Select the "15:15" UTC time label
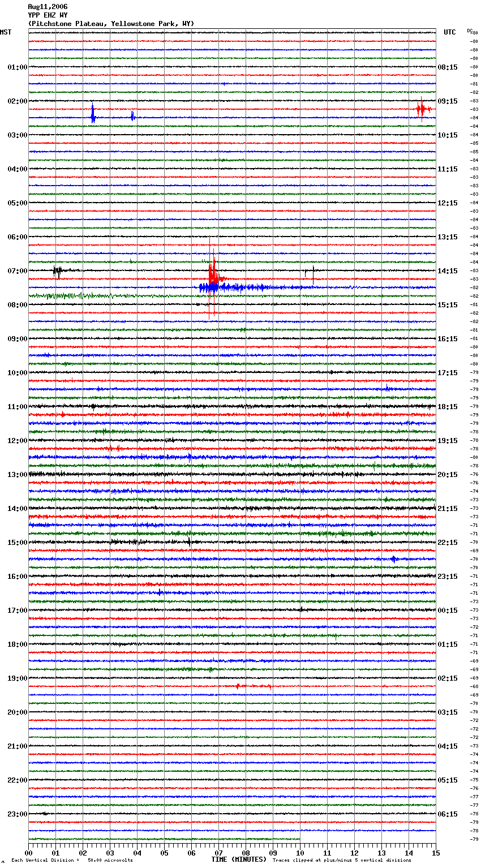481x868 pixels. click(448, 305)
